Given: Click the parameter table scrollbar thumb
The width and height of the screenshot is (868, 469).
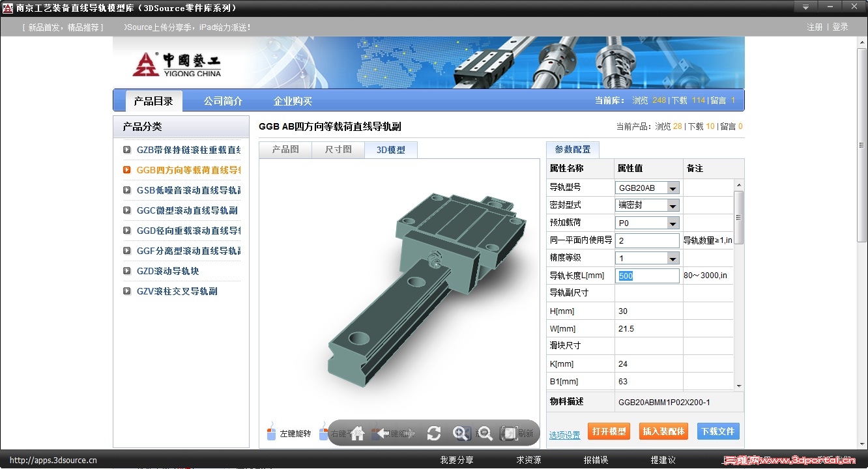Looking at the screenshot, I should 738,218.
